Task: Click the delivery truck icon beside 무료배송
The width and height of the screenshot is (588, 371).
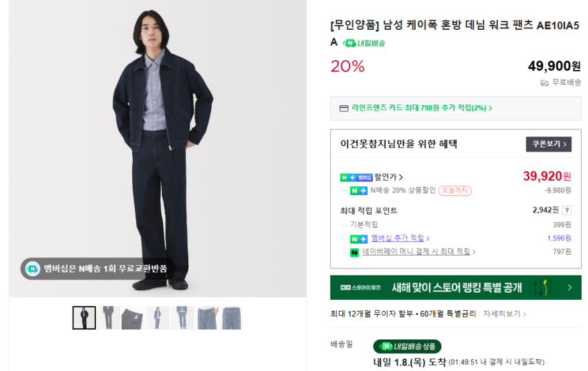Action: point(544,82)
